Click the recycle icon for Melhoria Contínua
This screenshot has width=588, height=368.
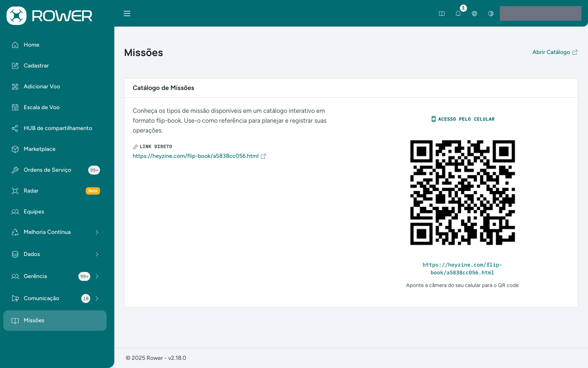[15, 232]
